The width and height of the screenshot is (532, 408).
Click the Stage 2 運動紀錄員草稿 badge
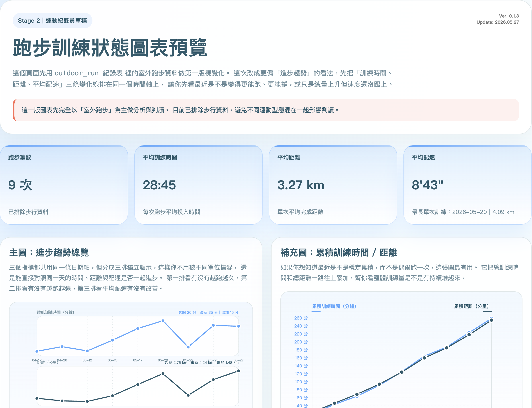53,21
